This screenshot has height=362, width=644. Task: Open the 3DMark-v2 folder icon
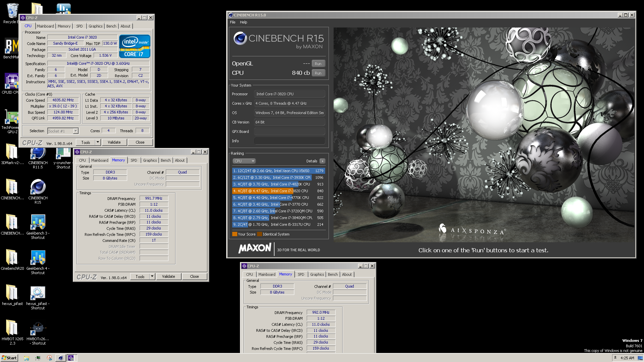12,154
